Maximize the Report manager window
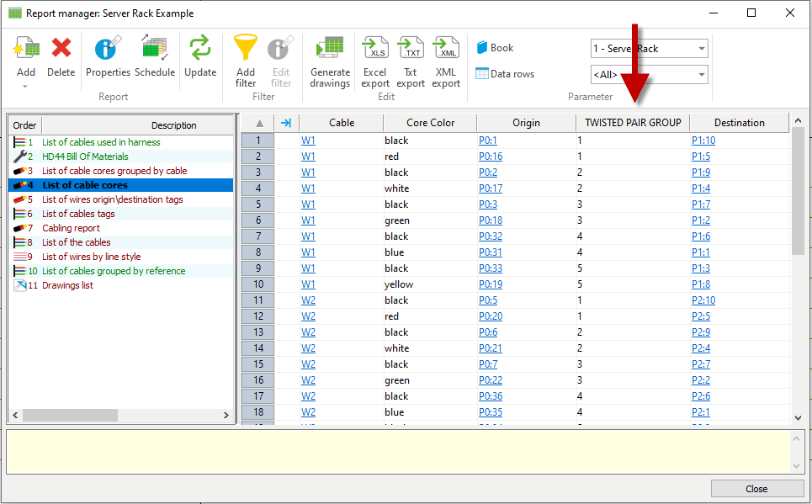This screenshot has height=504, width=812. [x=751, y=13]
